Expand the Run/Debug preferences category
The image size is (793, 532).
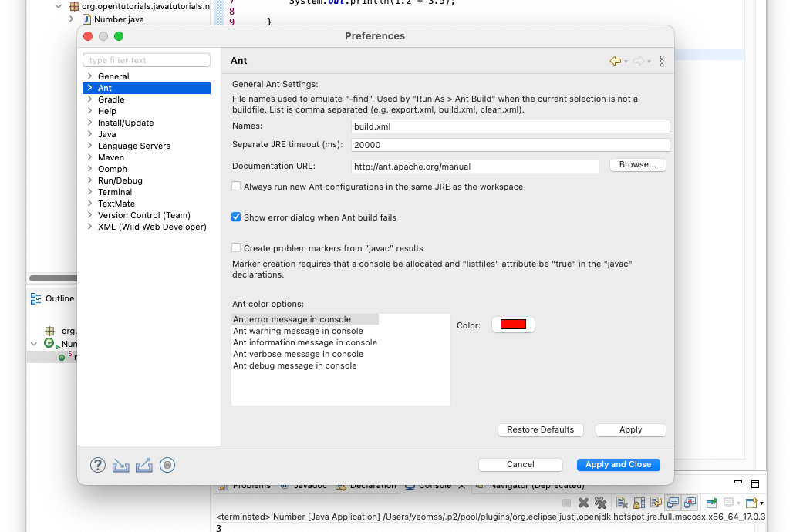[89, 180]
